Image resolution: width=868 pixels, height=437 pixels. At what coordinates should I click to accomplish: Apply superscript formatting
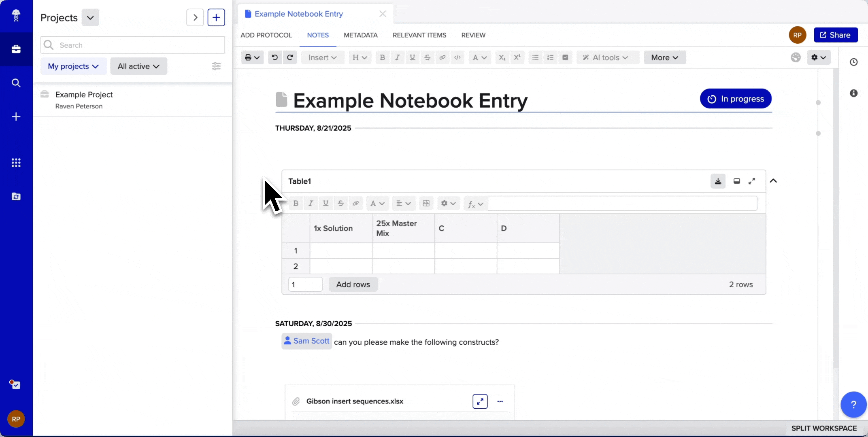tap(517, 57)
